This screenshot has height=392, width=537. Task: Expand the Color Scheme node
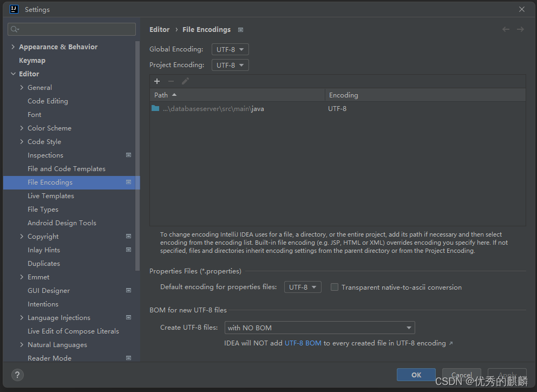[x=22, y=128]
